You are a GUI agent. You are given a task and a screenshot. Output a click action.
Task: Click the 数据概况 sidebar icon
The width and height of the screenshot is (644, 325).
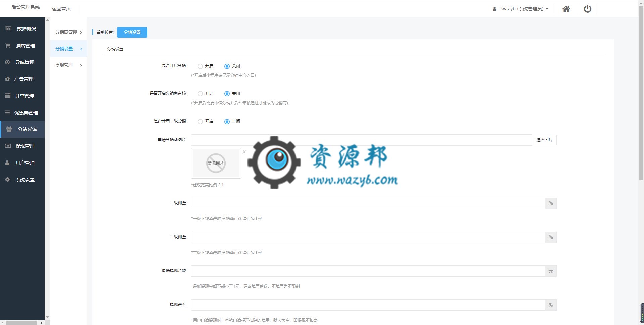pyautogui.click(x=8, y=28)
